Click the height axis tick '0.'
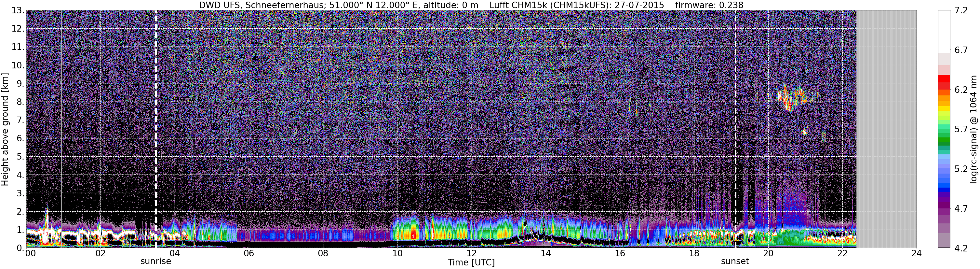The height and width of the screenshot is (269, 980). (x=20, y=248)
